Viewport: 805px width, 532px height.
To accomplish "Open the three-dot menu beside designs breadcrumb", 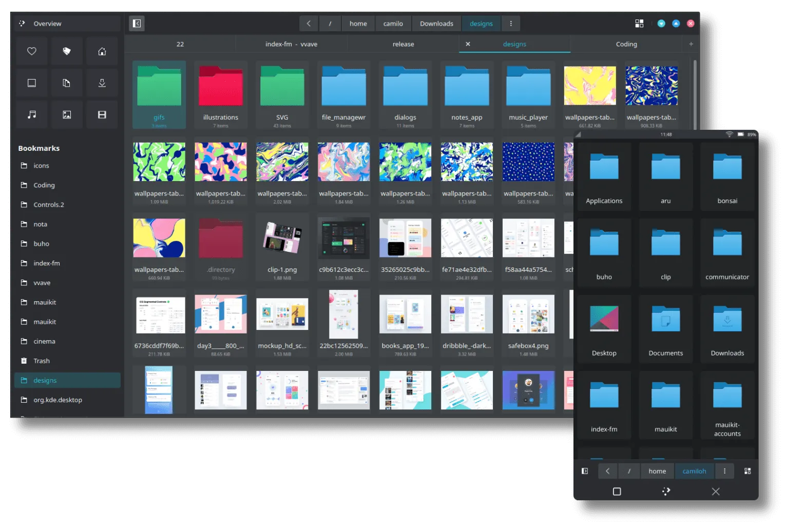I will [510, 24].
